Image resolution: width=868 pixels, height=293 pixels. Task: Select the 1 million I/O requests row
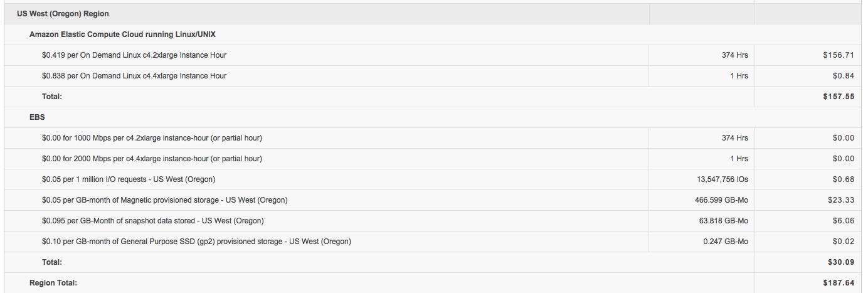[434, 179]
